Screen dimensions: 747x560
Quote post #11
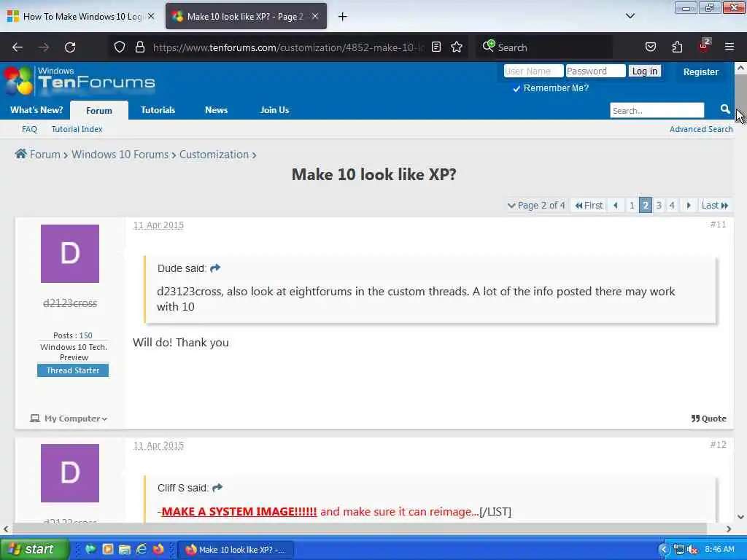tap(709, 419)
